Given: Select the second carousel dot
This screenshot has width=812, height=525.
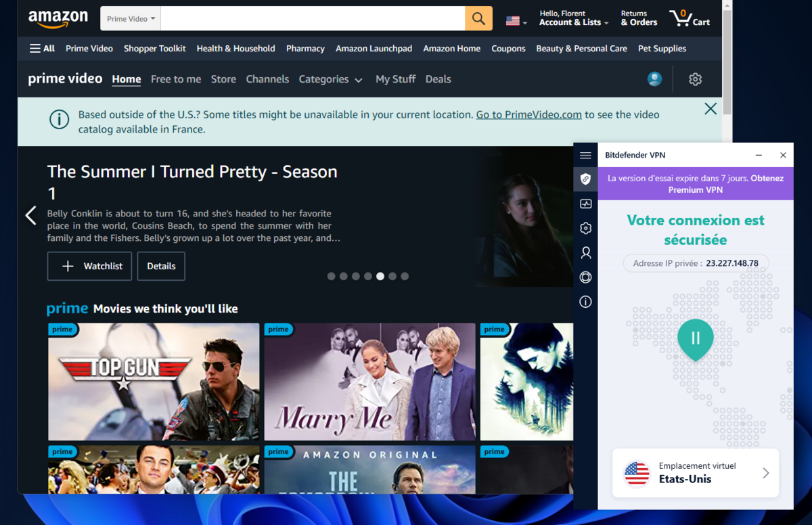Looking at the screenshot, I should tap(343, 276).
